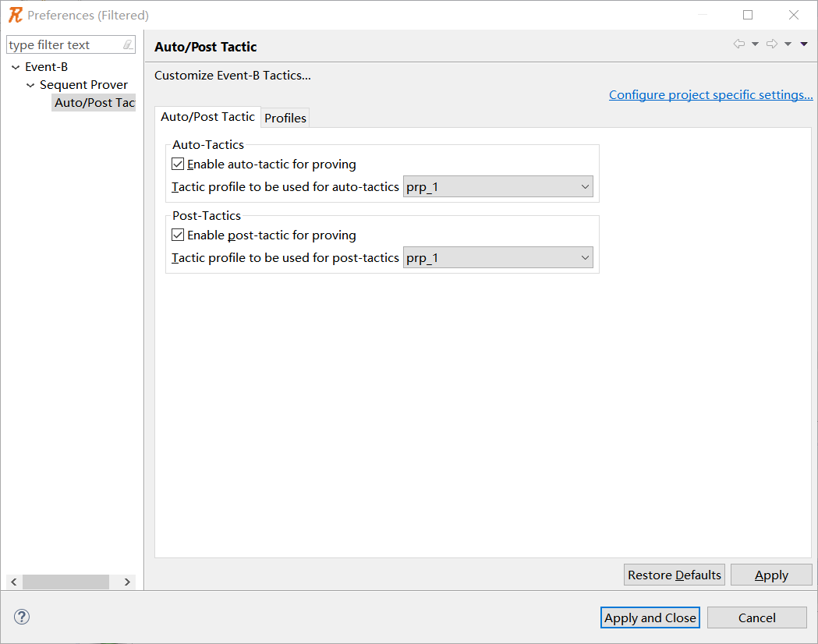Click Apply and Close button
Viewport: 818px width, 644px height.
click(x=650, y=617)
